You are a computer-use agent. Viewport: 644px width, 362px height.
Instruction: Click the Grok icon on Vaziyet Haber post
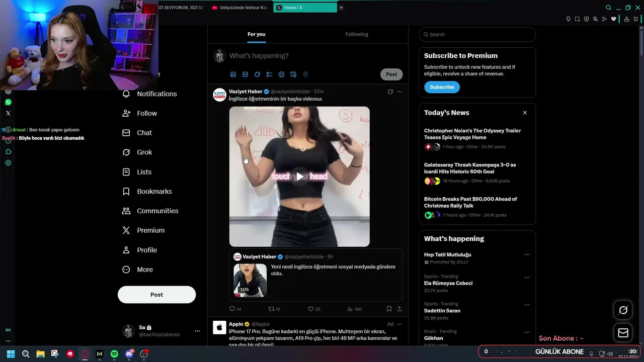(x=390, y=92)
